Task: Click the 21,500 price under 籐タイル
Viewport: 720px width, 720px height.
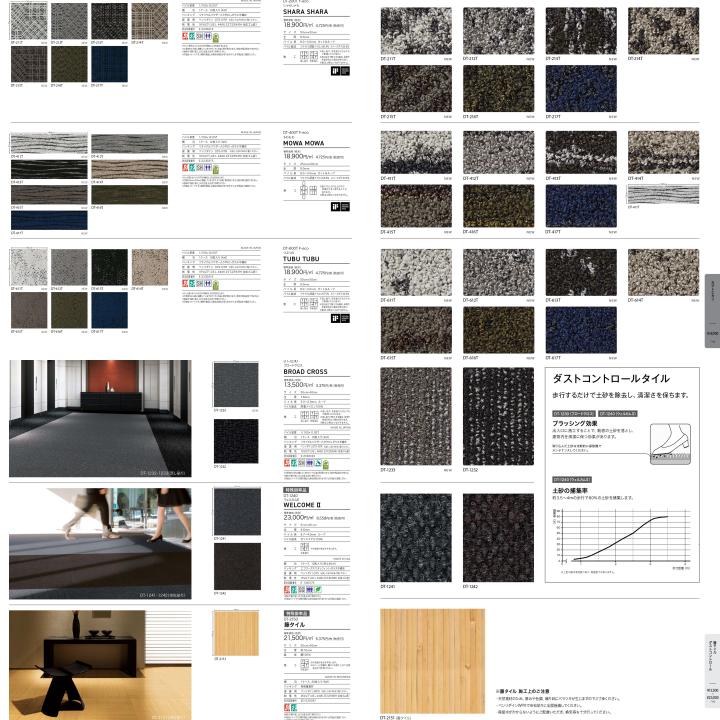Action: (299, 638)
